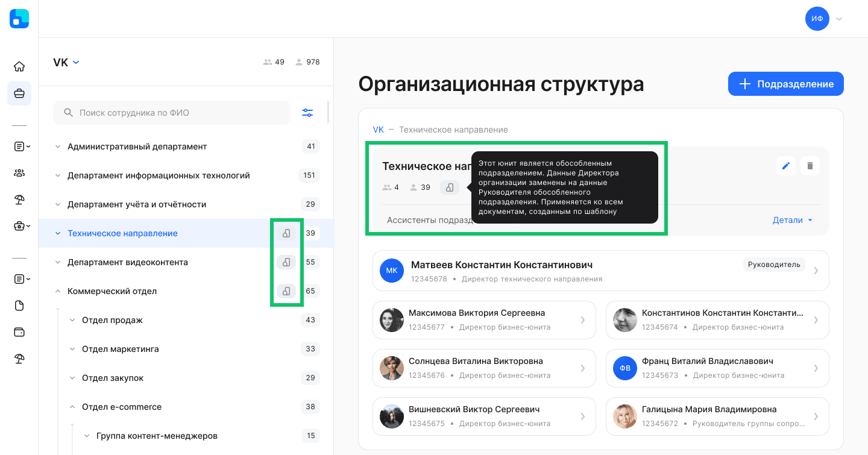The width and height of the screenshot is (868, 455).
Task: Click the blue app logo
Action: pos(19,19)
